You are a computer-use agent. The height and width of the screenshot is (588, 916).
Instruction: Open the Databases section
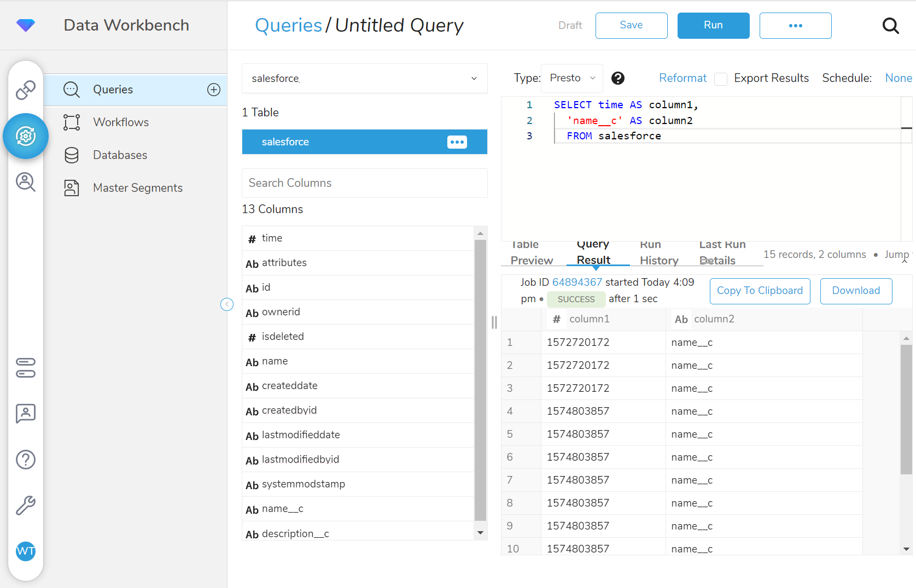click(120, 155)
